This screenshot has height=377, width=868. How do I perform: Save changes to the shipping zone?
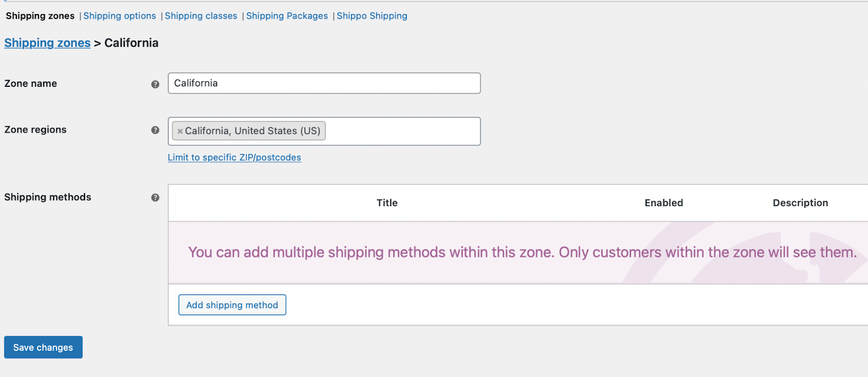click(43, 347)
